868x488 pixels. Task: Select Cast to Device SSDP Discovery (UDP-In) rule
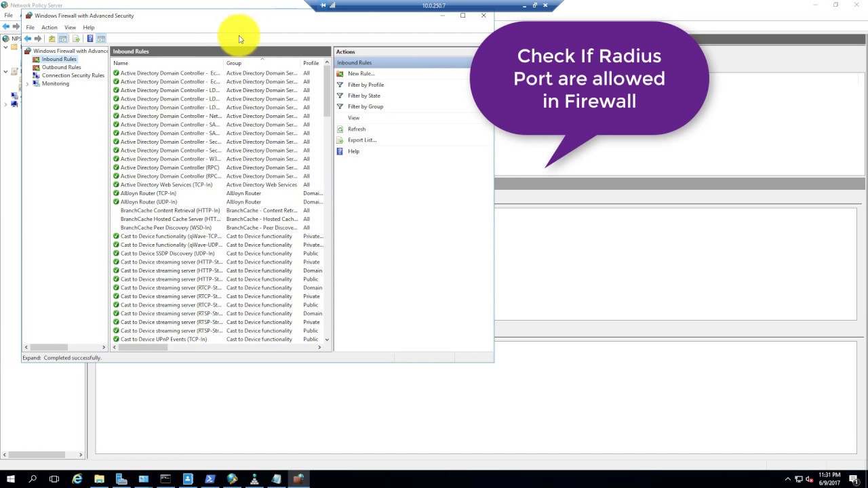167,253
